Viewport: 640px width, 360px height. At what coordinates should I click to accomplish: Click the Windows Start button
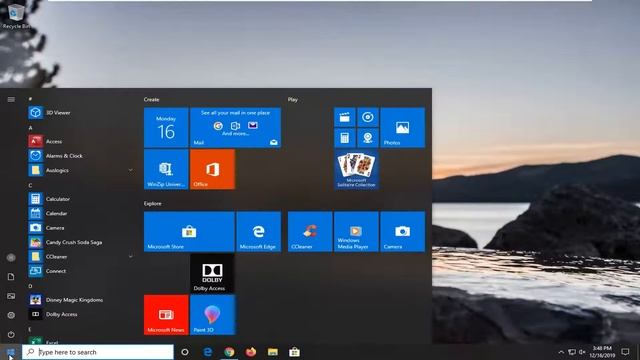11,352
